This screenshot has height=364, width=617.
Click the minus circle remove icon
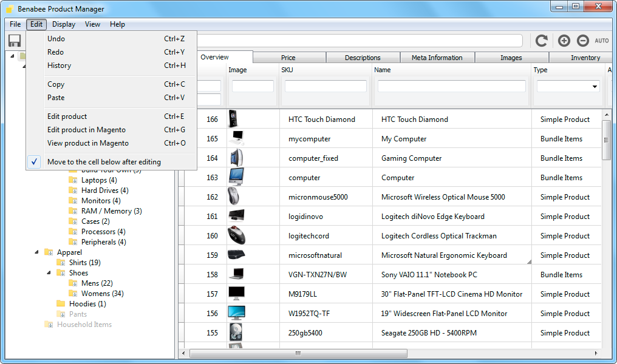(x=582, y=41)
